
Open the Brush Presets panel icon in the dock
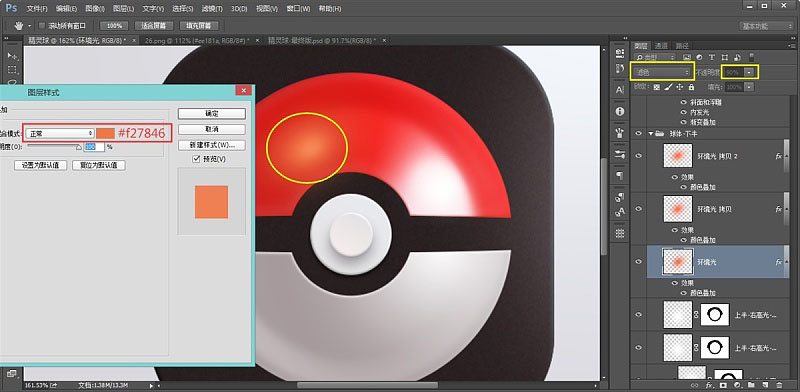click(x=620, y=133)
